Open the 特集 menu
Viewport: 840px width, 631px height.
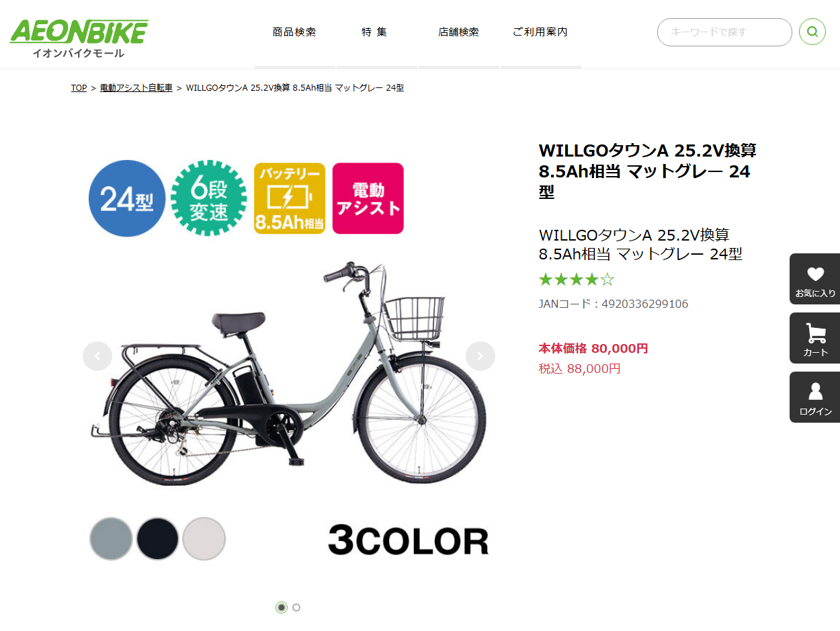point(374,32)
